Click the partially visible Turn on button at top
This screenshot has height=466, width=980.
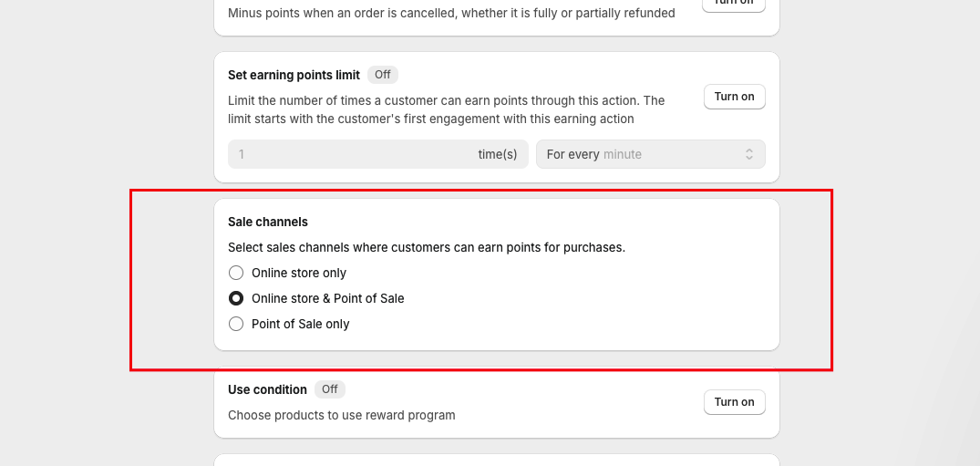click(734, 4)
